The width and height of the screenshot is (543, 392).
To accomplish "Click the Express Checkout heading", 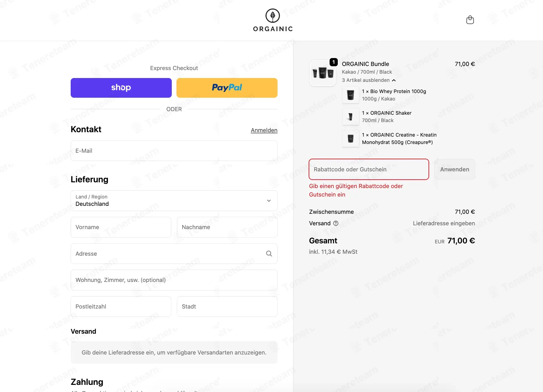I will coord(174,68).
